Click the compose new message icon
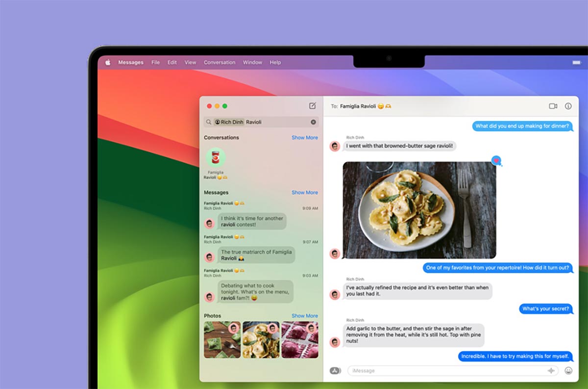The height and width of the screenshot is (389, 588). pyautogui.click(x=313, y=106)
